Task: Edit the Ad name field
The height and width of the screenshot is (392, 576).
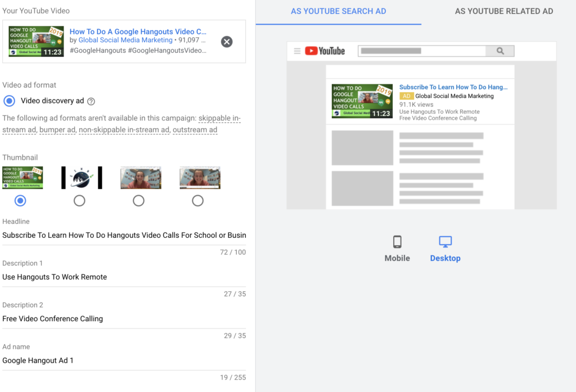Action: (124, 361)
